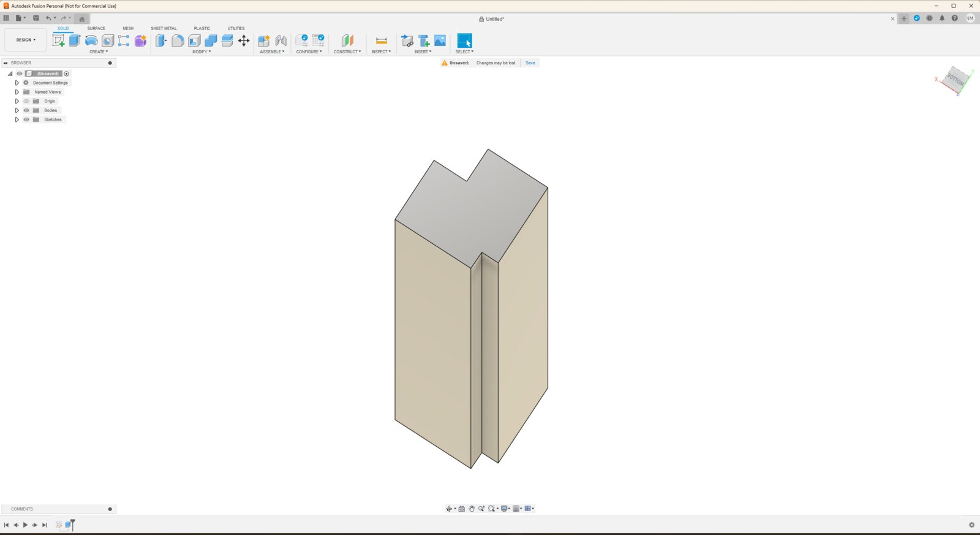The width and height of the screenshot is (980, 535).
Task: Select the Measure tool
Action: pyautogui.click(x=381, y=40)
